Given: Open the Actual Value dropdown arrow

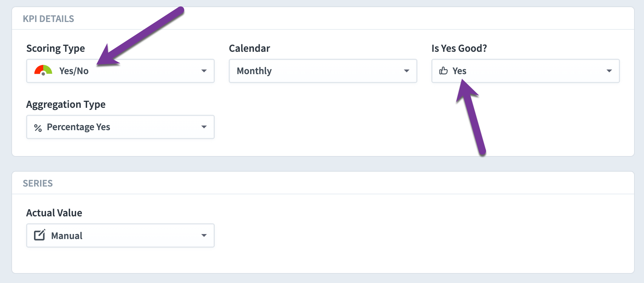Looking at the screenshot, I should pyautogui.click(x=204, y=235).
